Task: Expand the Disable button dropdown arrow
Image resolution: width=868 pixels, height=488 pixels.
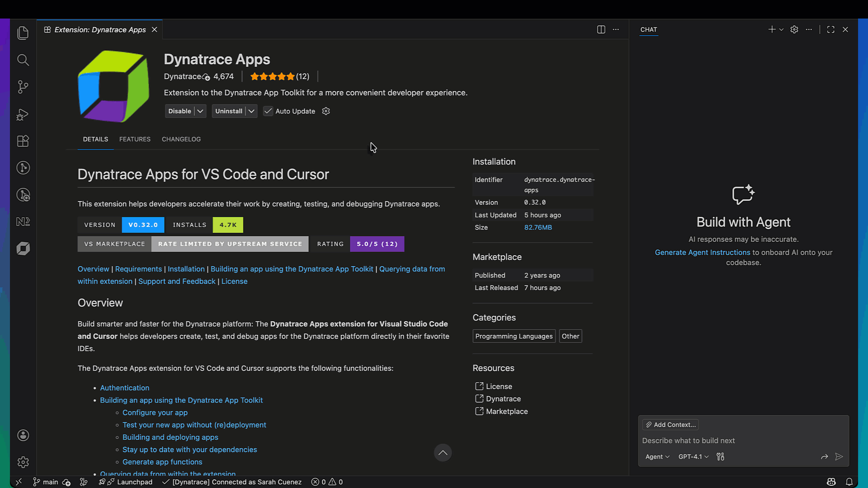Action: click(x=200, y=111)
